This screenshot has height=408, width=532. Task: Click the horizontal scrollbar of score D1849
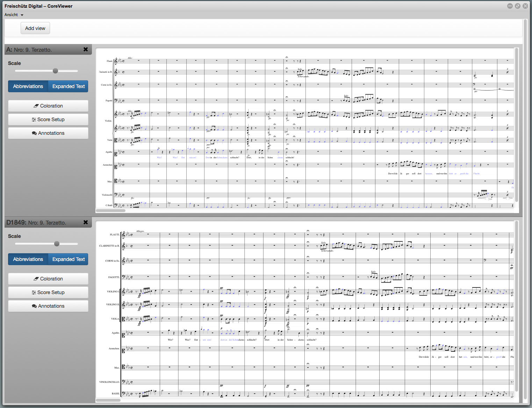click(x=108, y=400)
